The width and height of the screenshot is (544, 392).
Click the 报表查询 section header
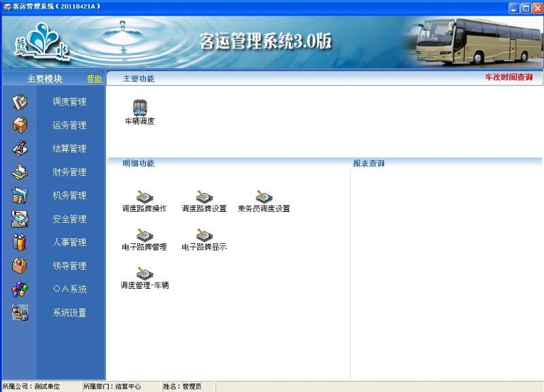coord(369,163)
